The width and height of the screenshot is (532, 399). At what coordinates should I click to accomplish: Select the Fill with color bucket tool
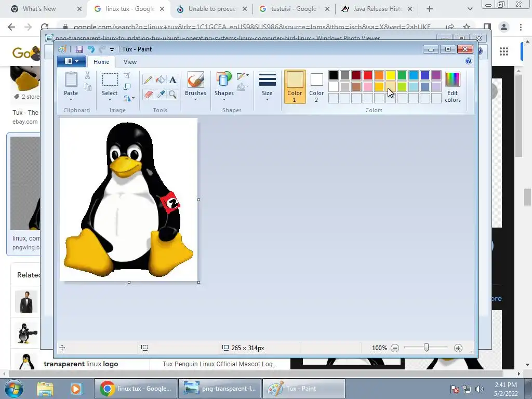[x=160, y=79]
